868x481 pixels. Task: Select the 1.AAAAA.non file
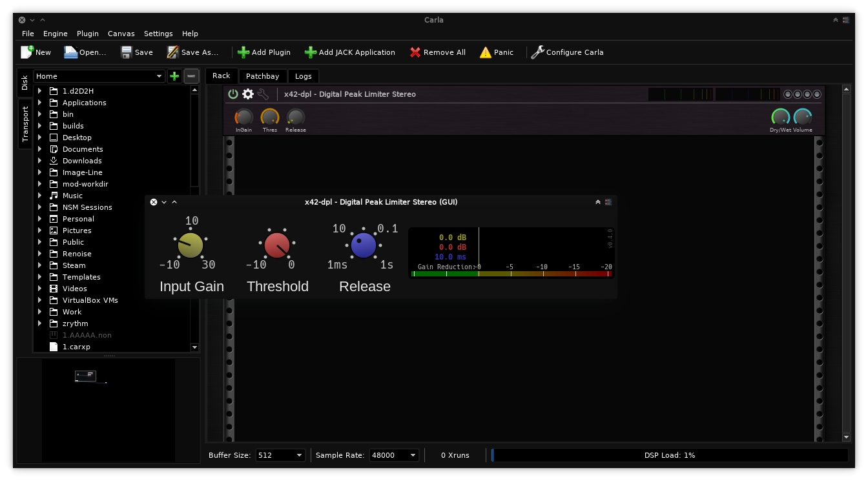[87, 335]
